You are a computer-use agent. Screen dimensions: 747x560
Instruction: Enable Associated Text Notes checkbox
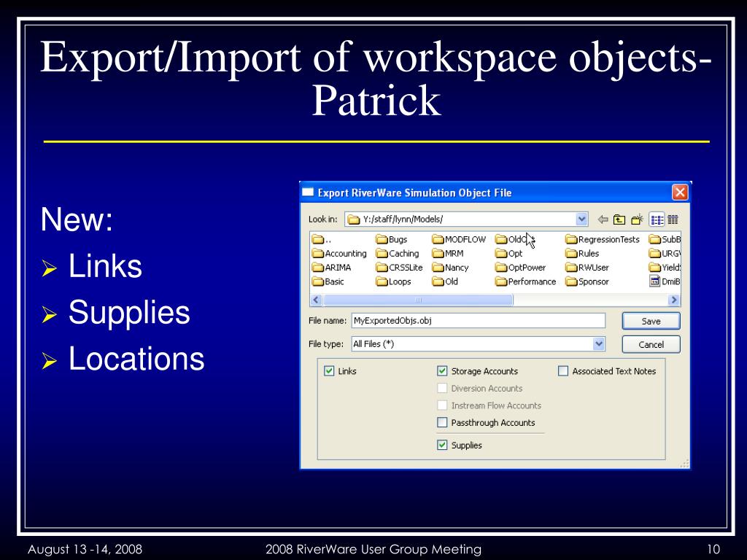coord(563,371)
